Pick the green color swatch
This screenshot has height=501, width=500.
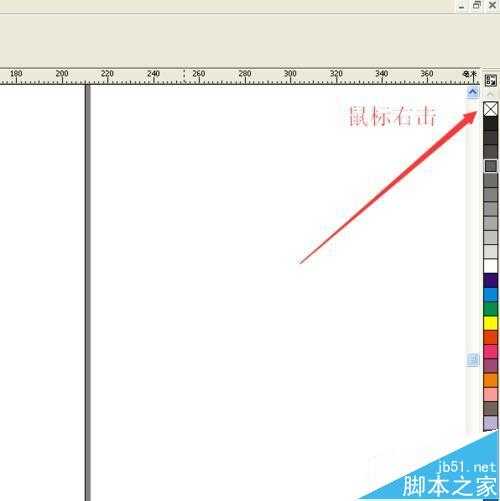click(x=490, y=309)
